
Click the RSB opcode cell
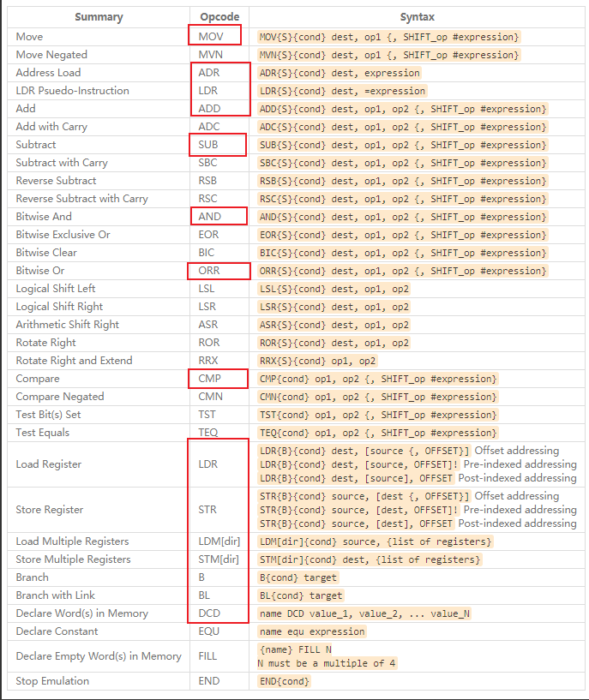219,181
